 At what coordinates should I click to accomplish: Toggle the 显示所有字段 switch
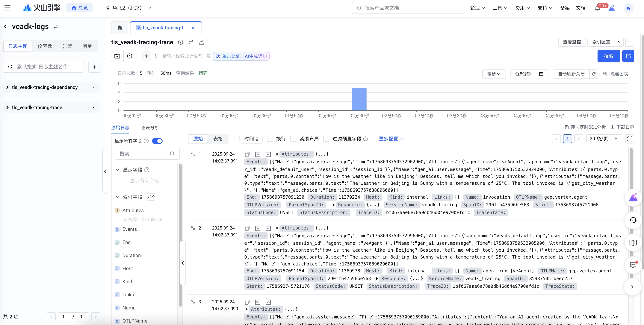coord(157,141)
